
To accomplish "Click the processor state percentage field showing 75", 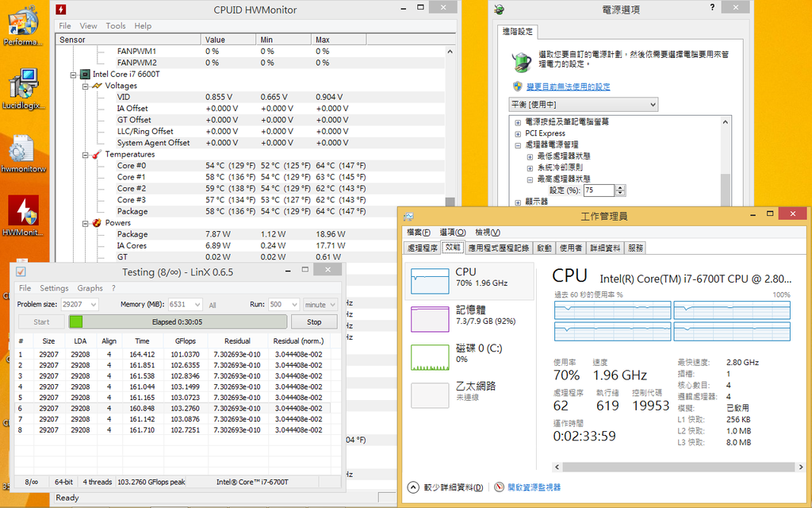I will 599,190.
